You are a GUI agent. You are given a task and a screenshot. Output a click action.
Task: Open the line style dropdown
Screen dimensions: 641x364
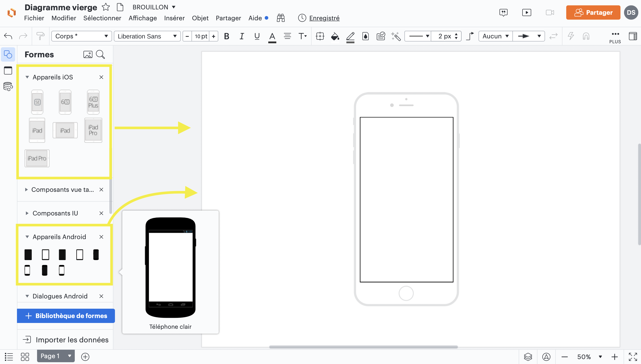418,36
